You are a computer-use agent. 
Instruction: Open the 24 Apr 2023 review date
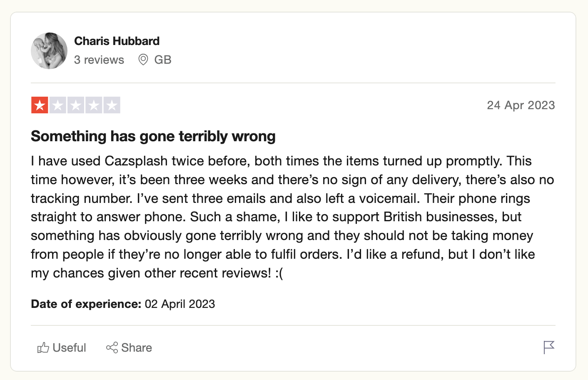pyautogui.click(x=521, y=105)
